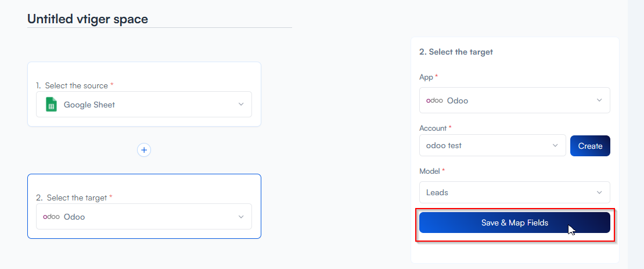Click the panel heading '2. Select the target'

456,52
